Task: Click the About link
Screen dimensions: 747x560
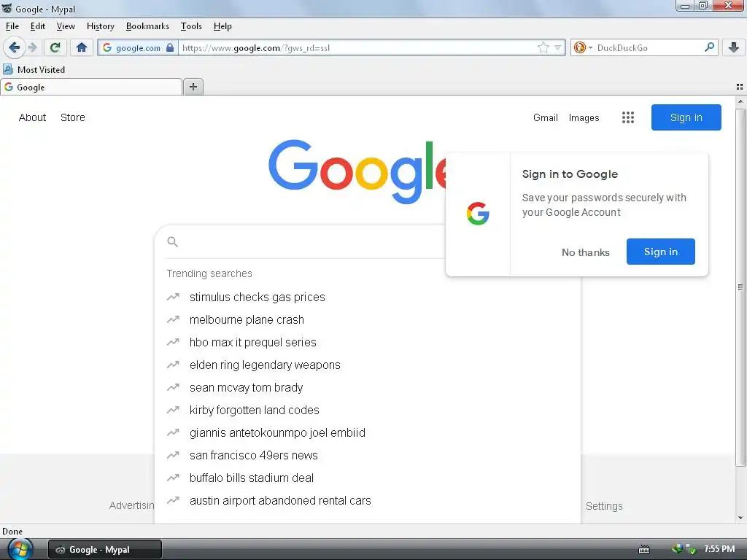Action: (32, 117)
